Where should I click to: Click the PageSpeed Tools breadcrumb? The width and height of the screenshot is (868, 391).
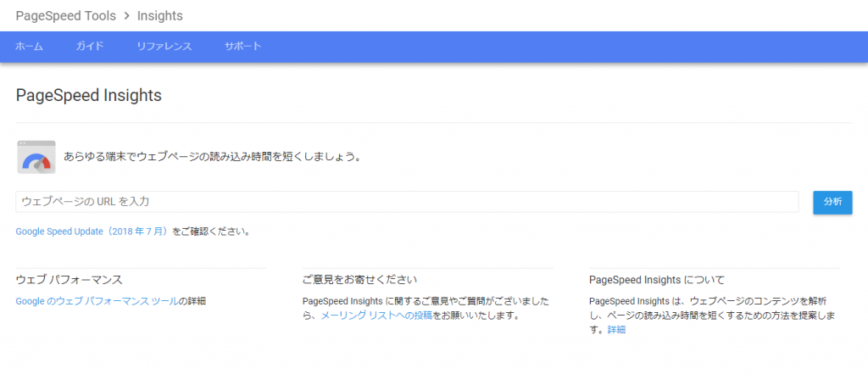pos(64,15)
